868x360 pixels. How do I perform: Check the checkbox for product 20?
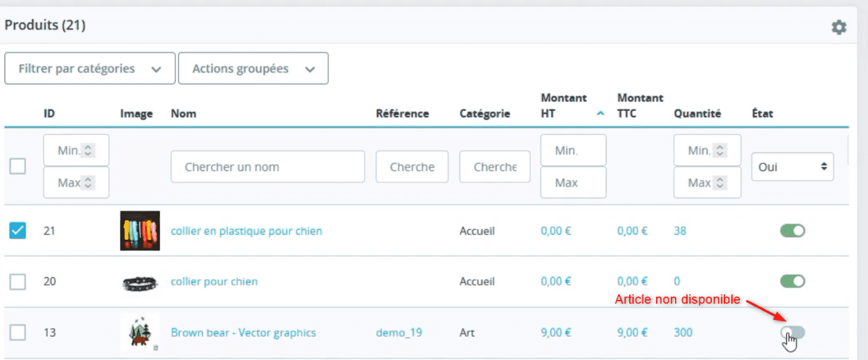click(x=18, y=282)
